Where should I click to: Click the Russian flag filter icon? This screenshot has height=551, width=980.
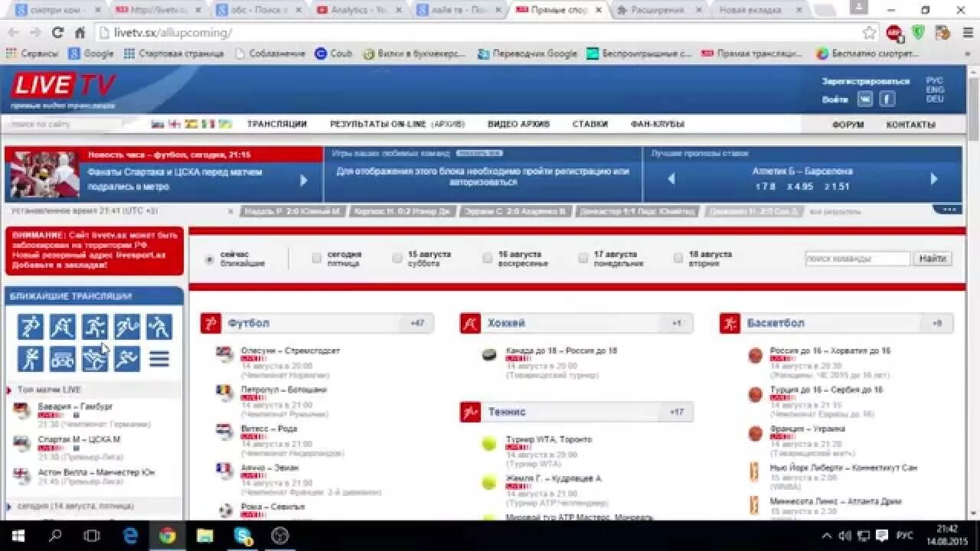pyautogui.click(x=158, y=124)
